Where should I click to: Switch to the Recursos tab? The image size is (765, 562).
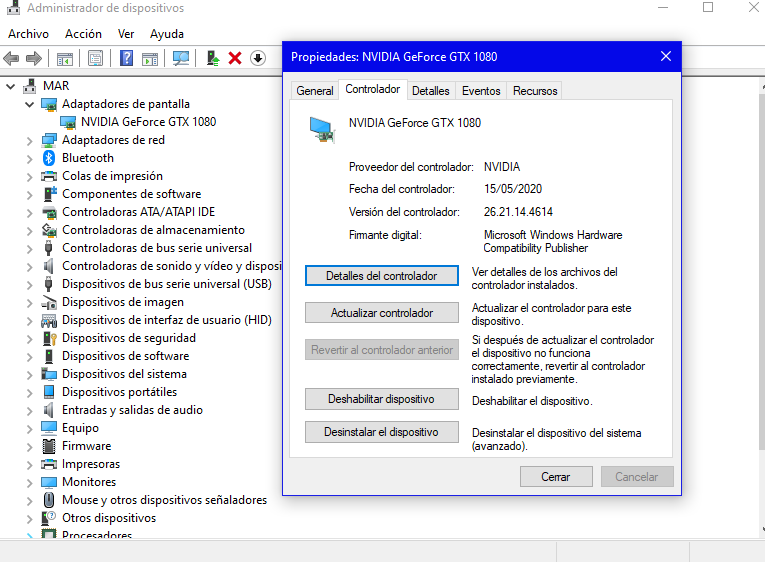535,91
